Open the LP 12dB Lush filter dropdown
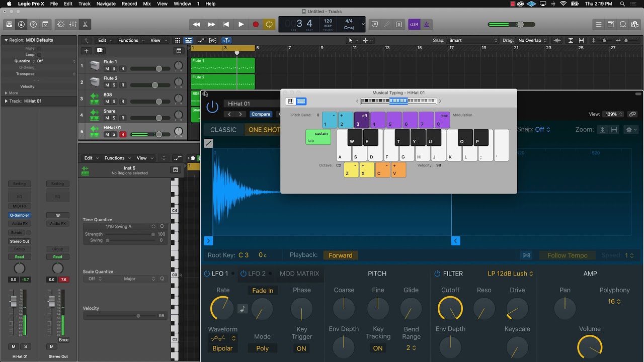Screen dimensions: 644x362 (x=510, y=274)
